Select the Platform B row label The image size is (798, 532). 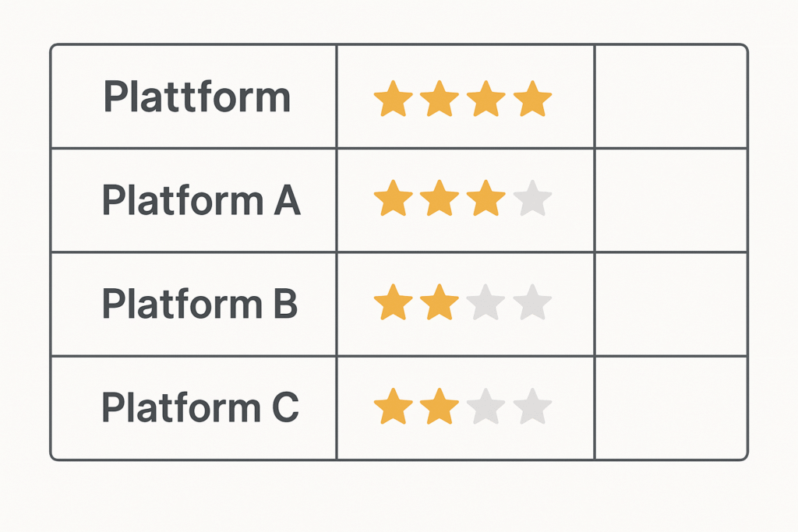(x=199, y=304)
